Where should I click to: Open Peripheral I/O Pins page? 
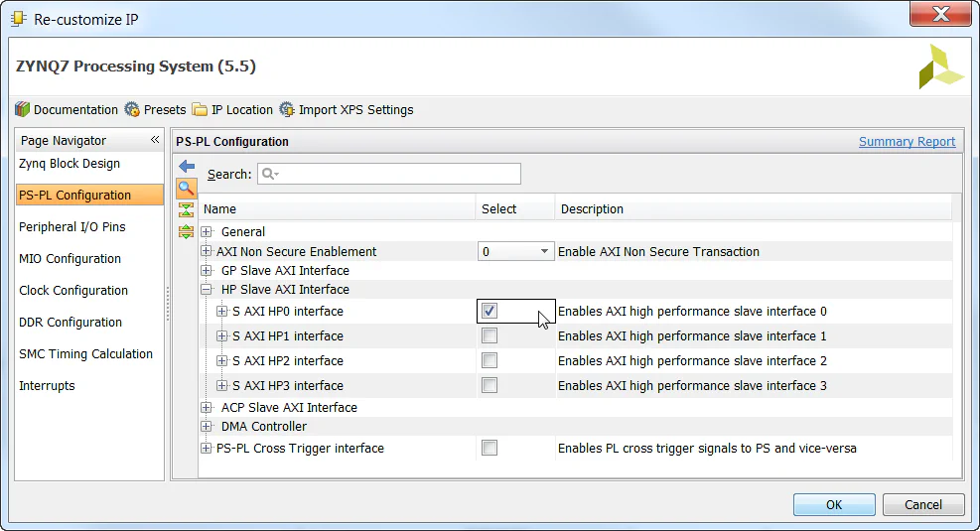click(x=71, y=226)
